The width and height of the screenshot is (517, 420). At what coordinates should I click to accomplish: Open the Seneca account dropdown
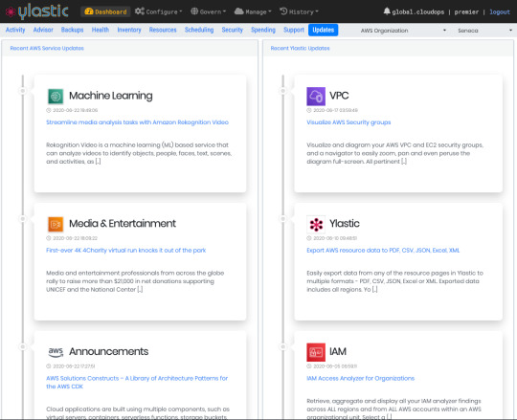(x=484, y=31)
